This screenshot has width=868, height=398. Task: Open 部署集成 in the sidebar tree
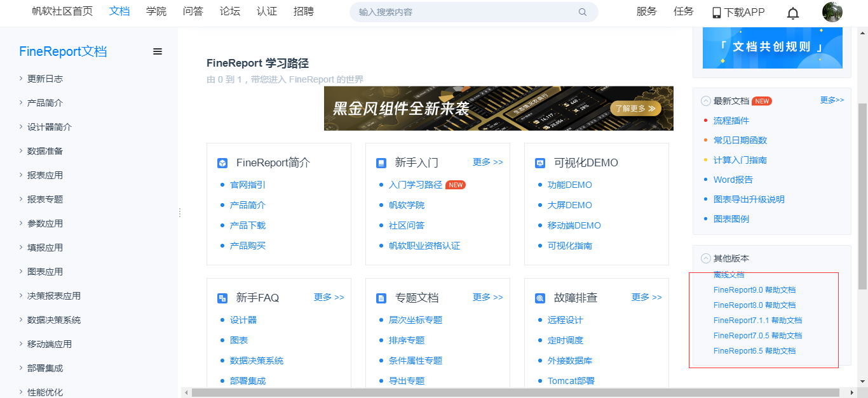[x=44, y=368]
